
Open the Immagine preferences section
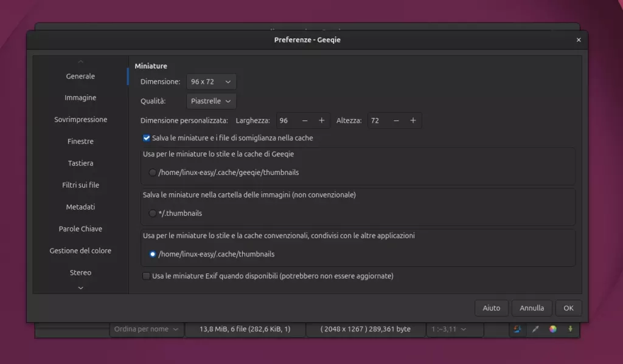pyautogui.click(x=80, y=98)
